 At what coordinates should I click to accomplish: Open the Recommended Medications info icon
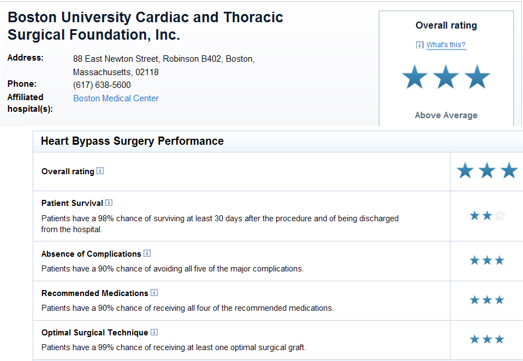coord(154,293)
